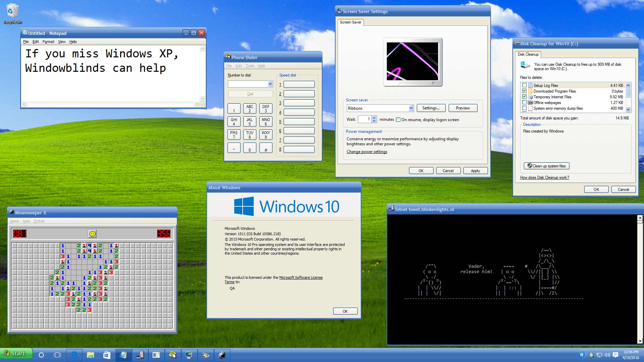Image resolution: width=644 pixels, height=362 pixels.
Task: Open the network icon in the system tray
Action: point(599,355)
